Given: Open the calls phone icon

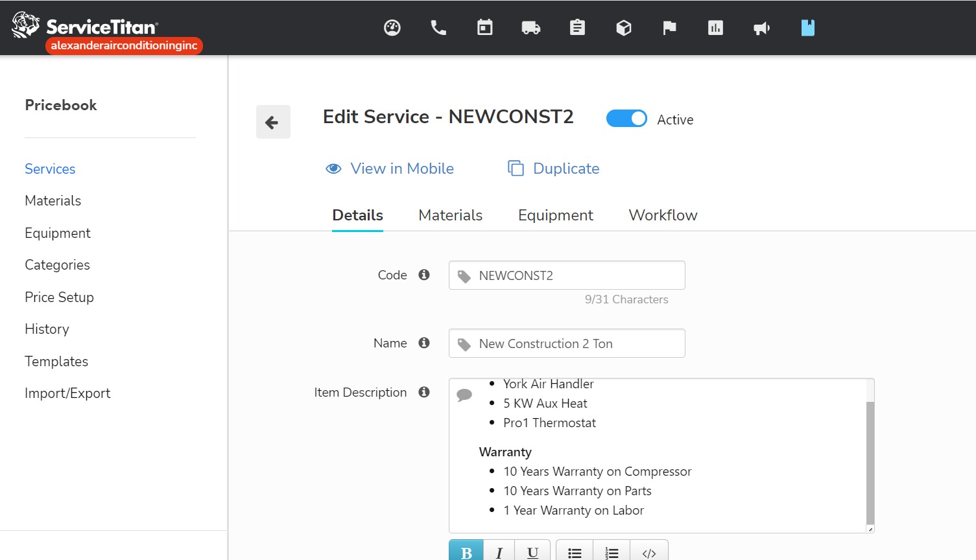Looking at the screenshot, I should [438, 28].
